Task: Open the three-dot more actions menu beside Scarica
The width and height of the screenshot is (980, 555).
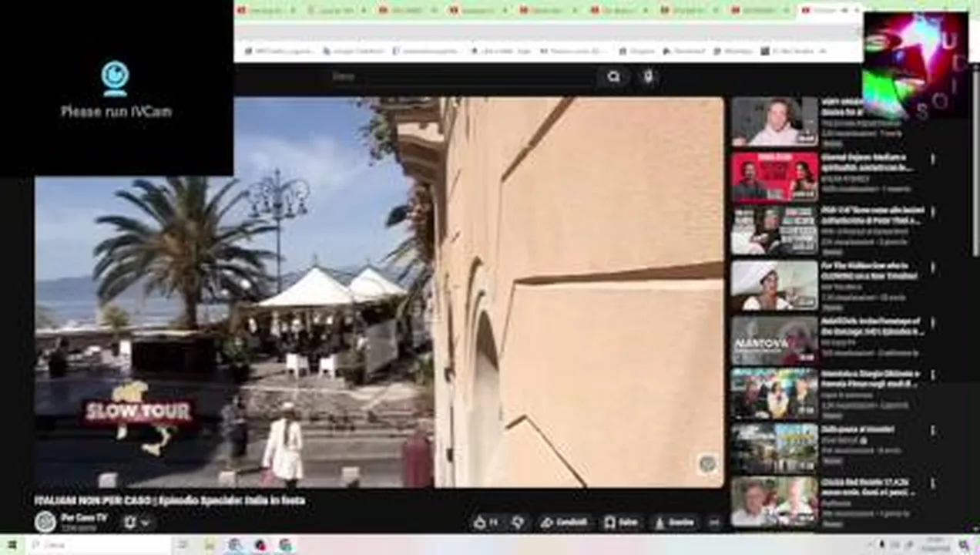Action: [x=714, y=522]
